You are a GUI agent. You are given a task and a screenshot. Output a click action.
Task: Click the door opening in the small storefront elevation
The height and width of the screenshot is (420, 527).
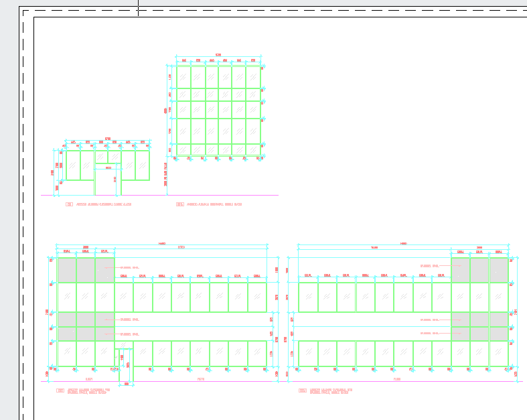(x=108, y=182)
